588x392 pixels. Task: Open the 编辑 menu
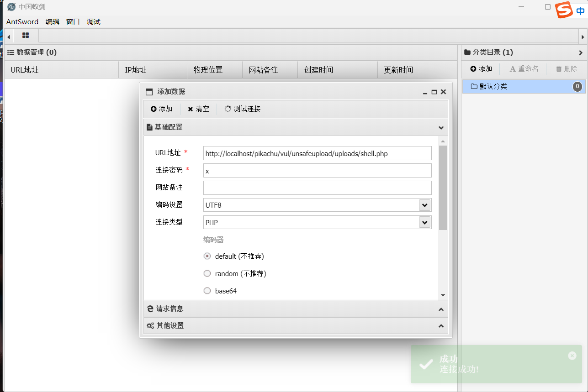pos(53,22)
